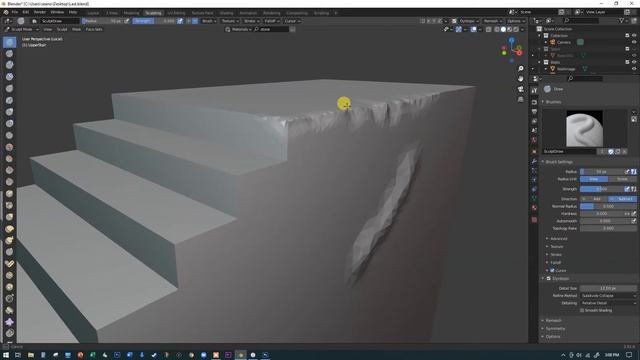Image resolution: width=640 pixels, height=360 pixels.
Task: Toggle X-ray display icon
Action: (x=489, y=29)
